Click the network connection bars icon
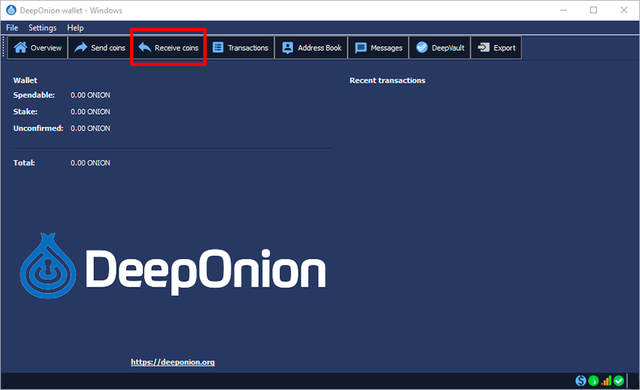This screenshot has width=640, height=390. point(606,381)
